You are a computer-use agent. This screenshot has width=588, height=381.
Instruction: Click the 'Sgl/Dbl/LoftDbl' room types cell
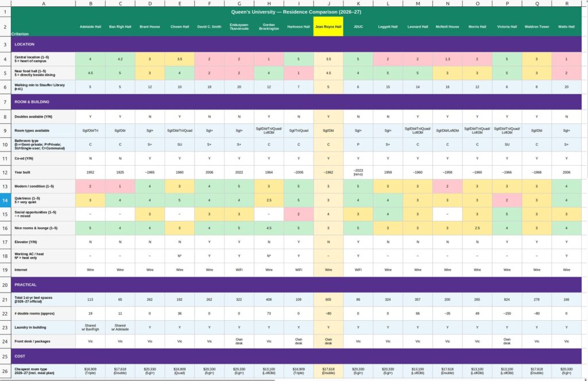pyautogui.click(x=447, y=131)
